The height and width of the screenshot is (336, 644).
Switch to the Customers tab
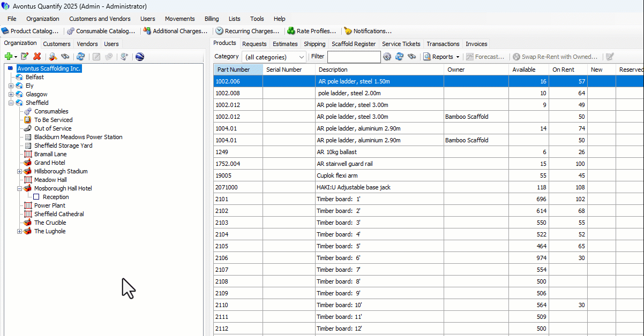click(x=57, y=44)
